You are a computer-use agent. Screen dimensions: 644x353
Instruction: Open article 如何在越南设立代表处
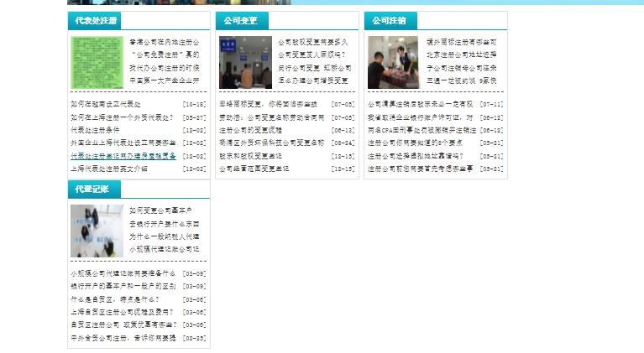point(107,105)
